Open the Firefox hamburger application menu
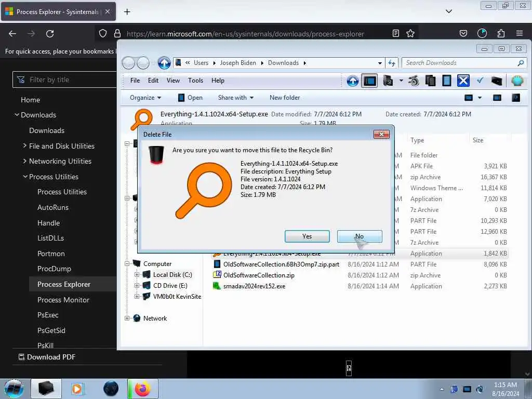 point(520,33)
